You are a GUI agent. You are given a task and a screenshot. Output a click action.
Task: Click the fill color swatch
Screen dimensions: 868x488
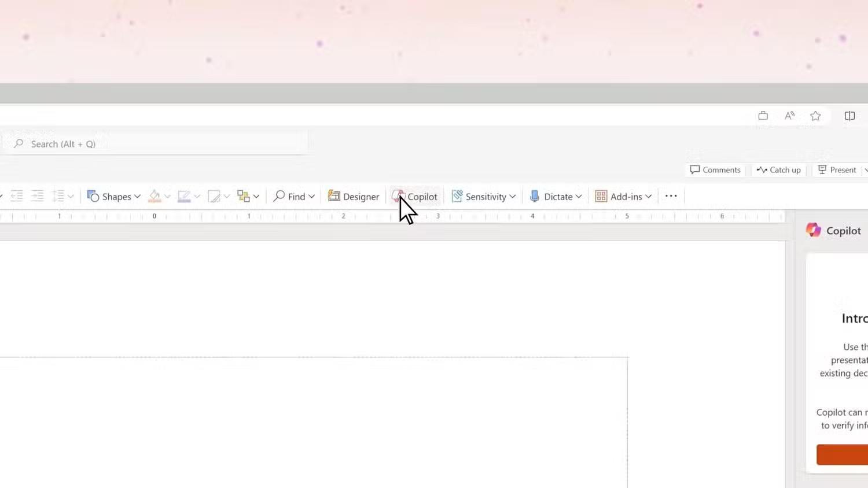[155, 196]
